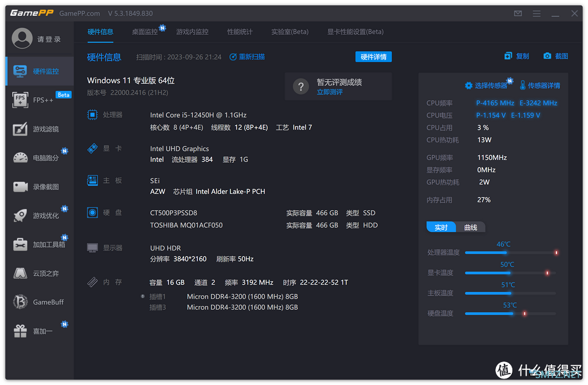Click the user avatar icon
The height and width of the screenshot is (385, 588).
coord(22,38)
